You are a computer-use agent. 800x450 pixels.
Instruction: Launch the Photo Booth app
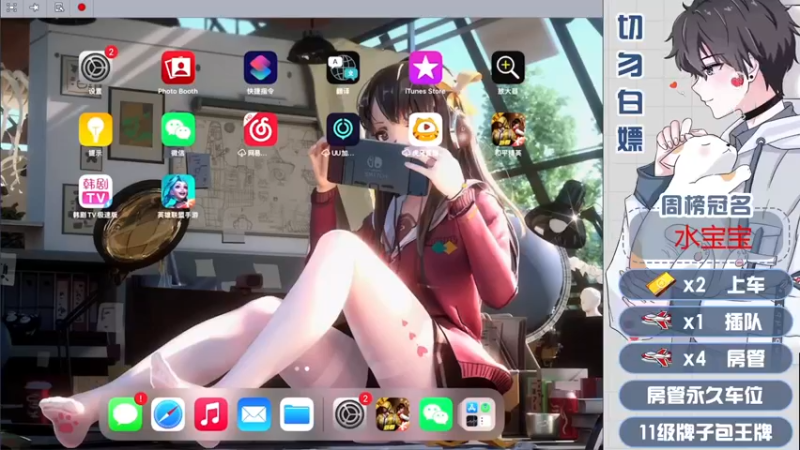pyautogui.click(x=178, y=68)
